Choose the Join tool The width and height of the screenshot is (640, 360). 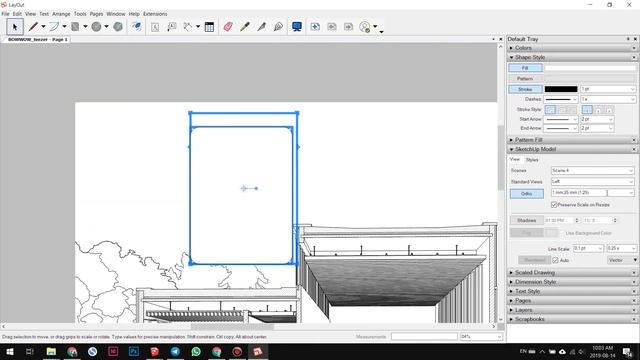point(278,27)
